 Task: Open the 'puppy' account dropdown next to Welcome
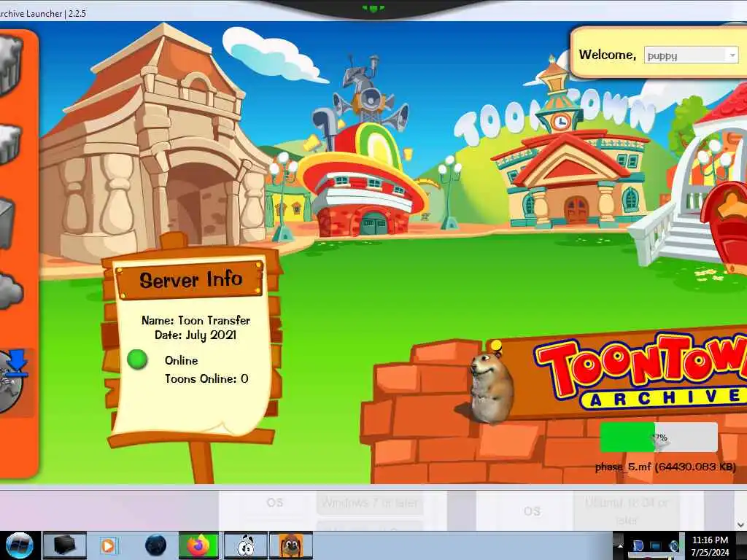coord(691,55)
